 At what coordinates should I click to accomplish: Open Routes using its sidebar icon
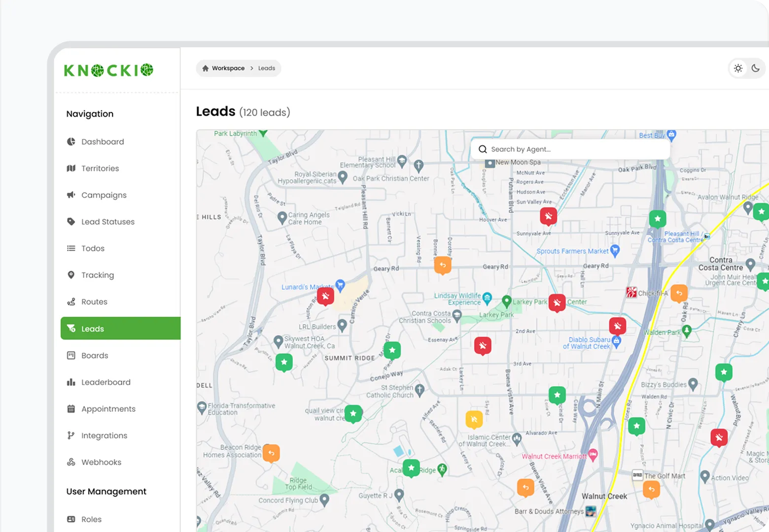coord(71,301)
